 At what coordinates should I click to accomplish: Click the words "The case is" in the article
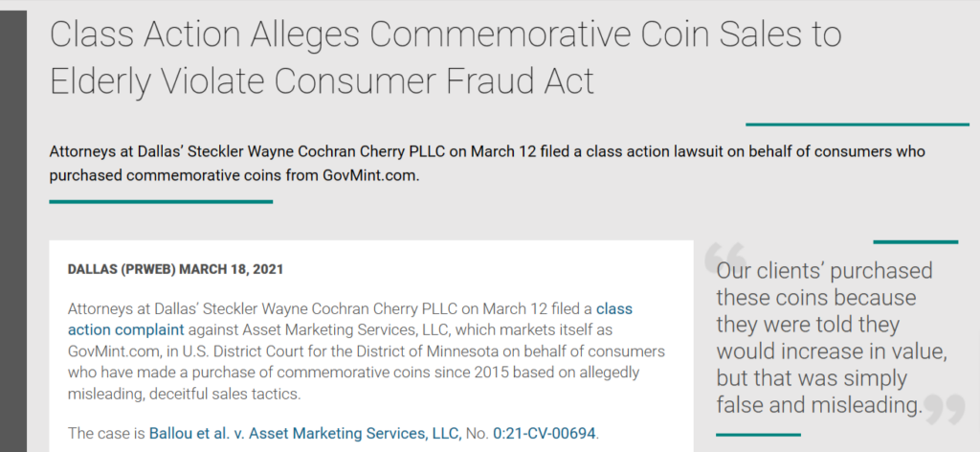(106, 433)
